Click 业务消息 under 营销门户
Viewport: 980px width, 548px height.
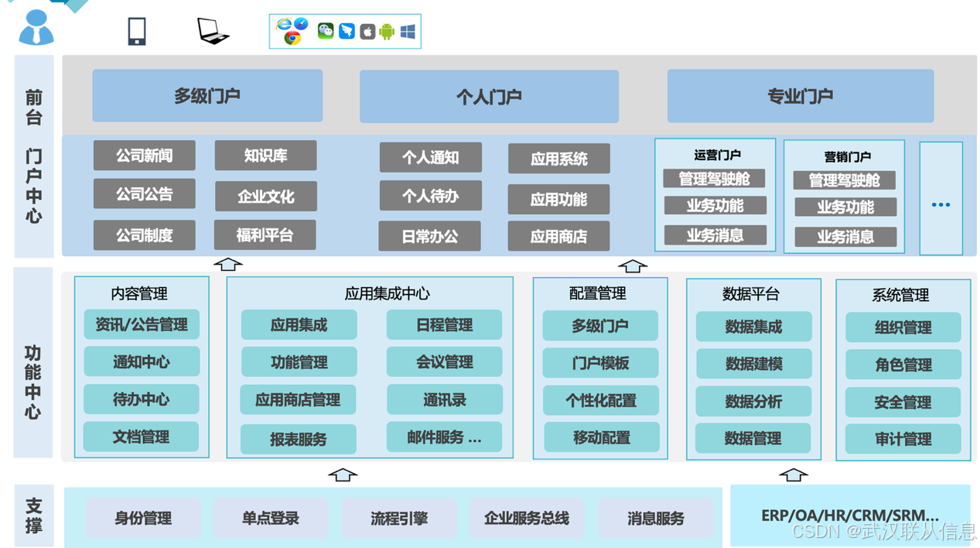[845, 237]
